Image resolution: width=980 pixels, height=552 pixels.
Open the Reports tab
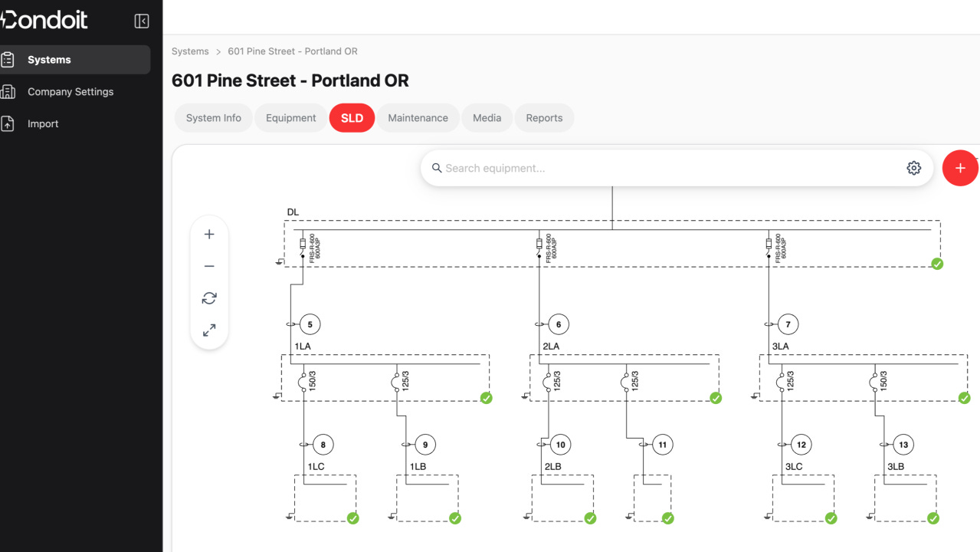pos(544,118)
